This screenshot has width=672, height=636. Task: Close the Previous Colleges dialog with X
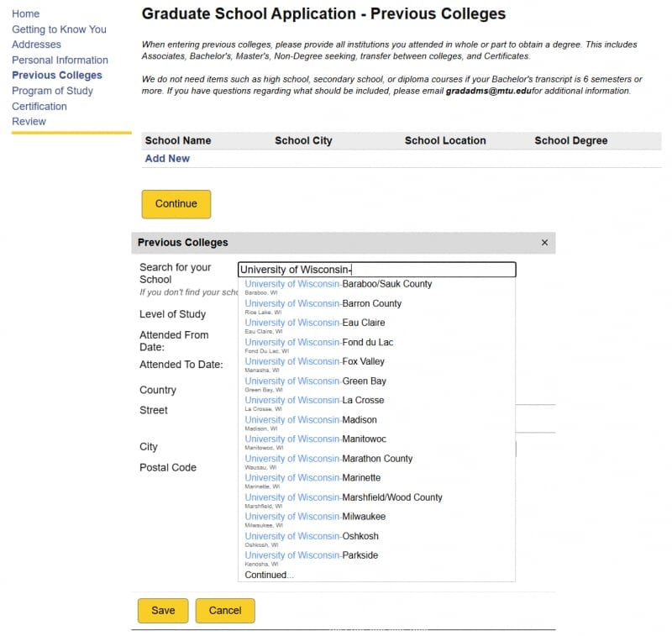(x=544, y=243)
